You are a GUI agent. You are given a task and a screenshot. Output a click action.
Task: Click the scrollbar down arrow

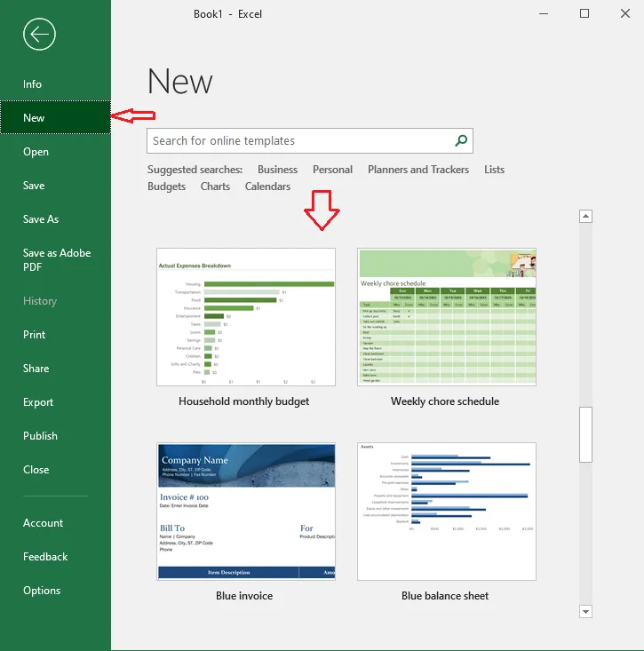[x=585, y=611]
